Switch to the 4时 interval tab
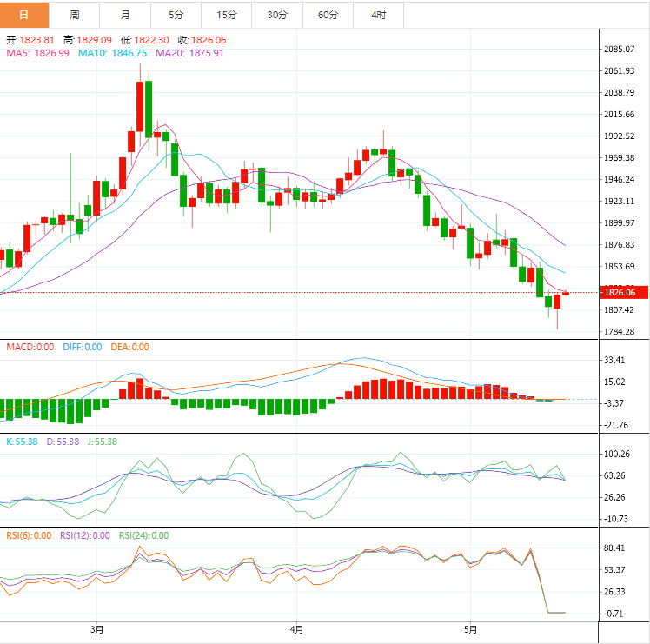Image resolution: width=650 pixels, height=644 pixels. pos(379,15)
